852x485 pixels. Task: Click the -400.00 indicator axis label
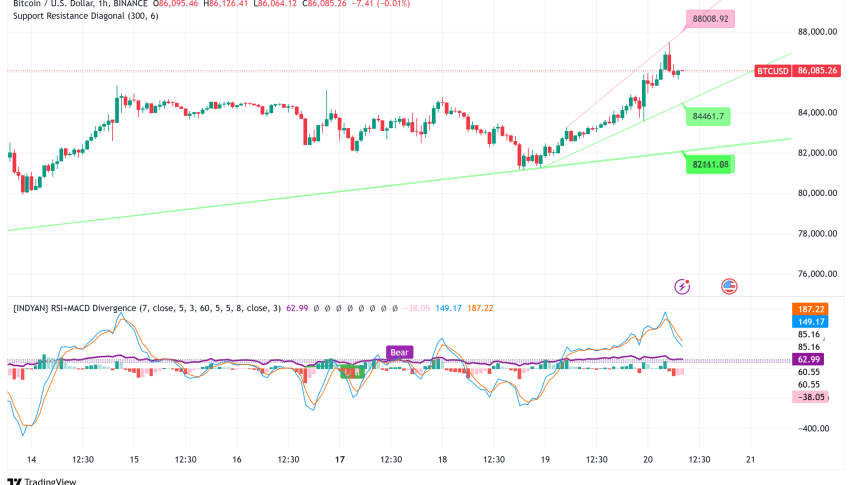(814, 429)
